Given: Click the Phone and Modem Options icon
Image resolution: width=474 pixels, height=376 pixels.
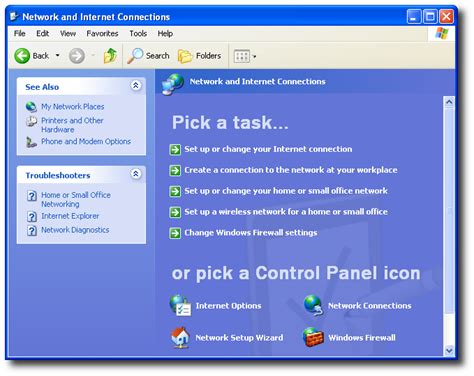Looking at the screenshot, I should (31, 142).
